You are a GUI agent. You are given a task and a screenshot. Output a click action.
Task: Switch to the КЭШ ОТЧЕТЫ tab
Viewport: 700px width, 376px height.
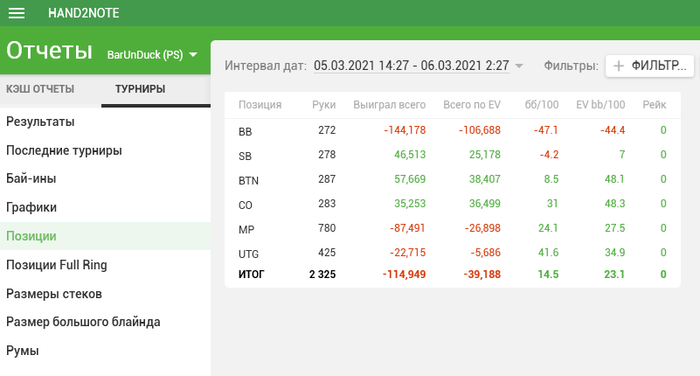pos(40,89)
